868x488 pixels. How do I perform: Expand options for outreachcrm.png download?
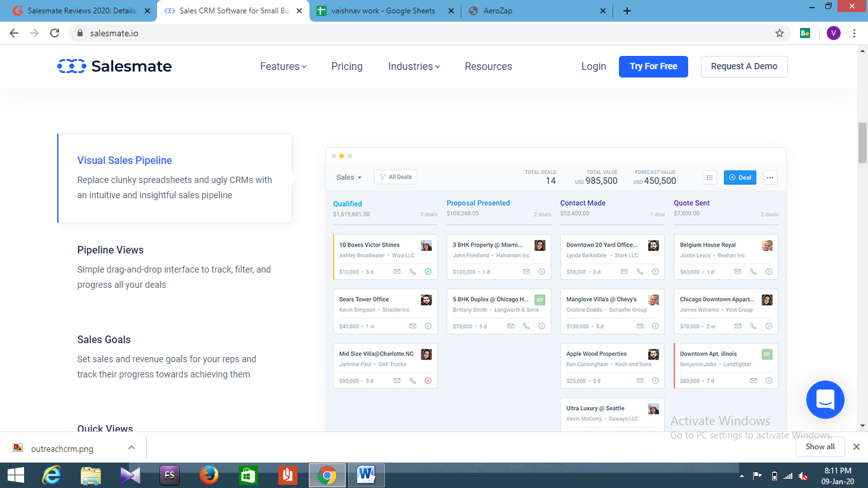[132, 447]
